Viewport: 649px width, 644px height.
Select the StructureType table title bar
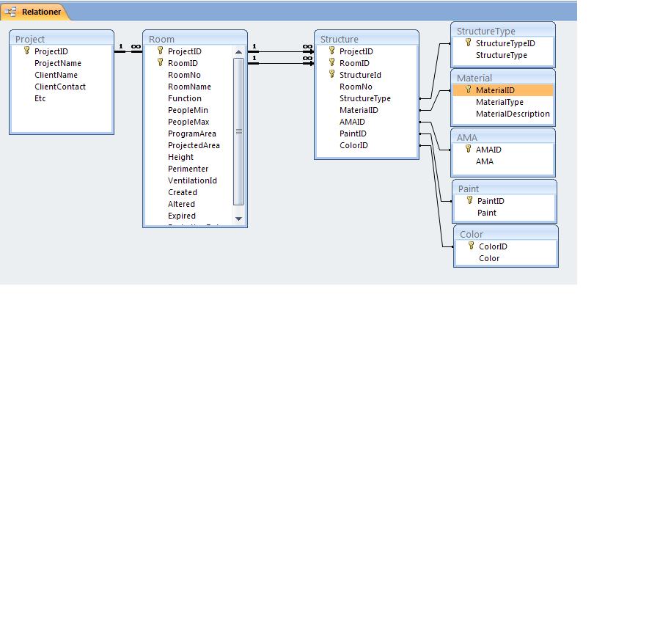[503, 31]
